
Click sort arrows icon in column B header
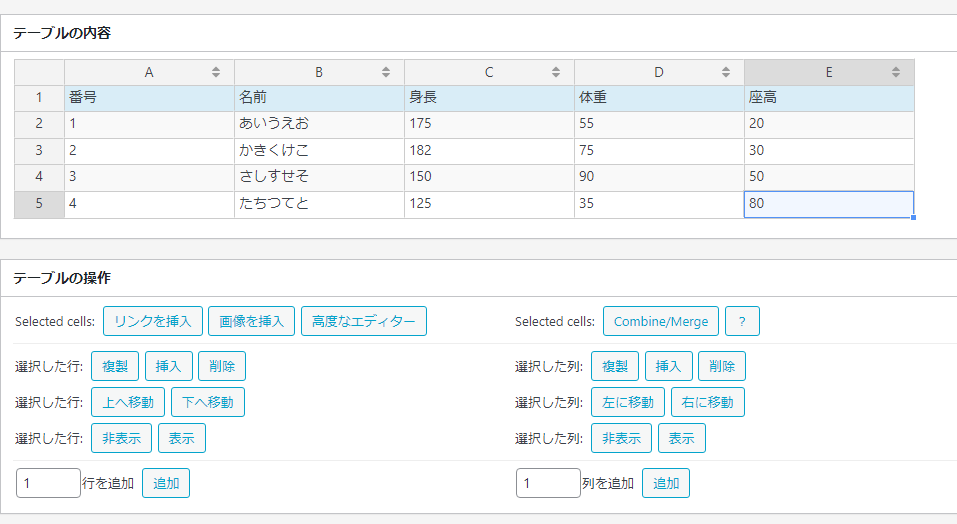coord(386,72)
